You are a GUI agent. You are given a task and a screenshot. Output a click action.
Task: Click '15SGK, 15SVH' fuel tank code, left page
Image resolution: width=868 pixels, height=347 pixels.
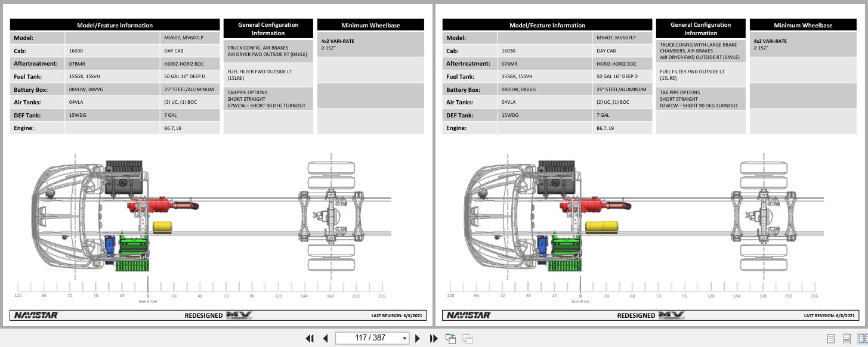pyautogui.click(x=84, y=76)
